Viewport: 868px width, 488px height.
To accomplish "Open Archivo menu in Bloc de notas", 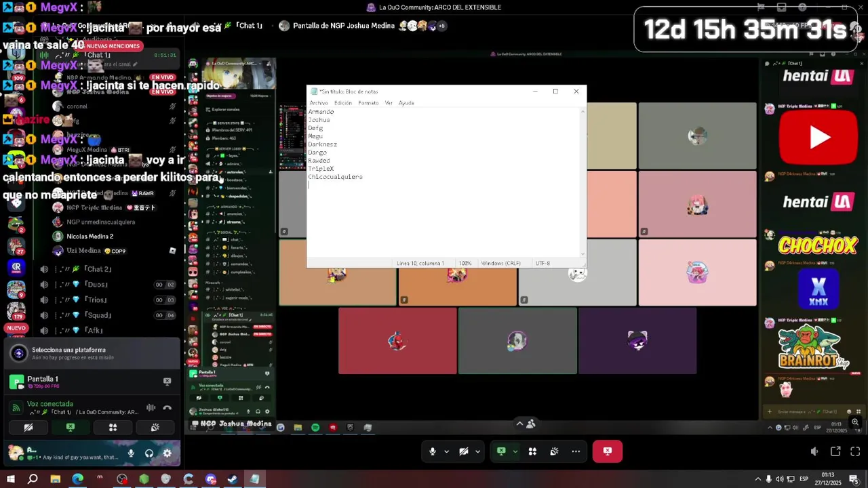I will (319, 103).
